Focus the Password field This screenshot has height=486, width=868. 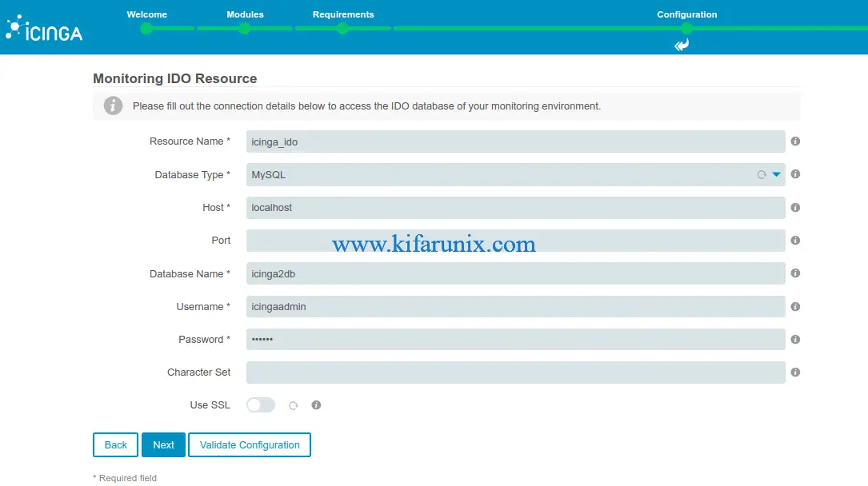[x=515, y=340]
